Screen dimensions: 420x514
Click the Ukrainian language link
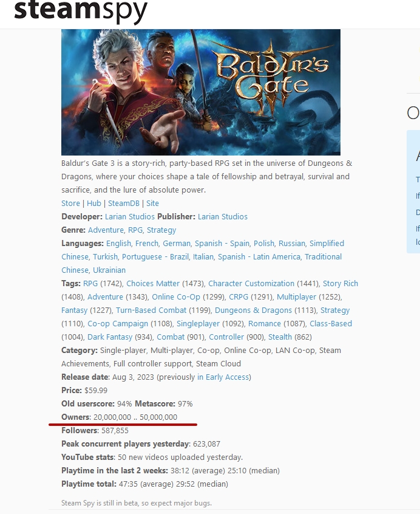click(x=109, y=270)
